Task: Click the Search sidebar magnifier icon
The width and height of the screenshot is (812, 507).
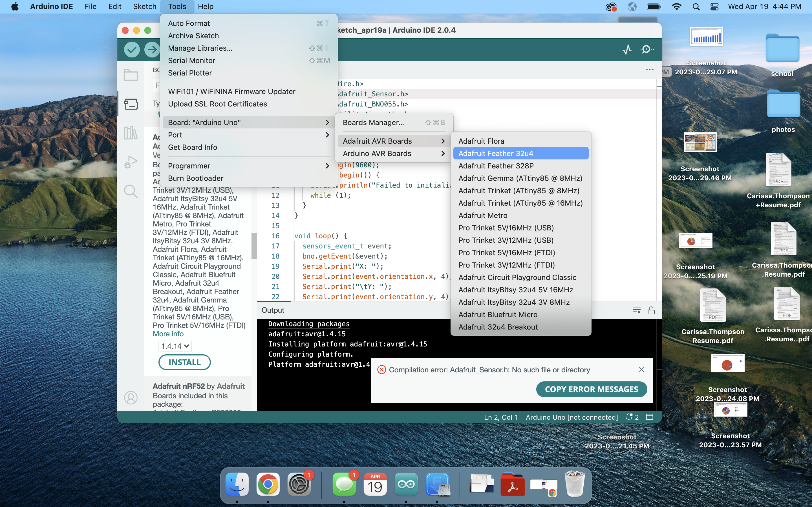Action: (131, 191)
